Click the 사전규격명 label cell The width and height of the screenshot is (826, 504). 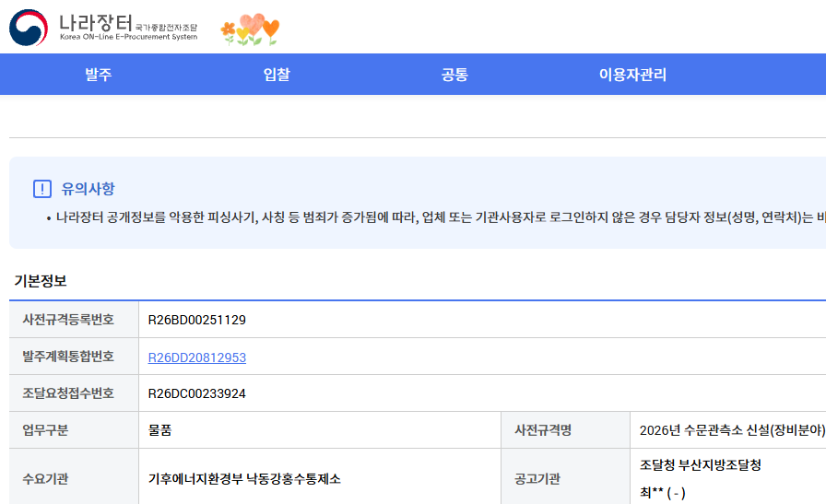[565, 430]
